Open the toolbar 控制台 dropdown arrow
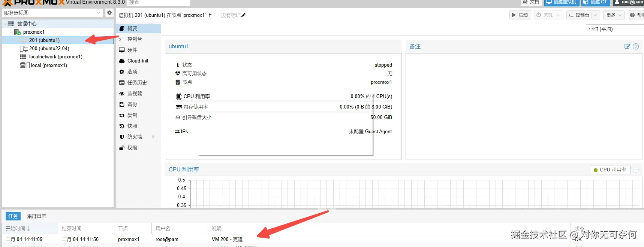Viewport: 644px width, 247px height. click(595, 15)
